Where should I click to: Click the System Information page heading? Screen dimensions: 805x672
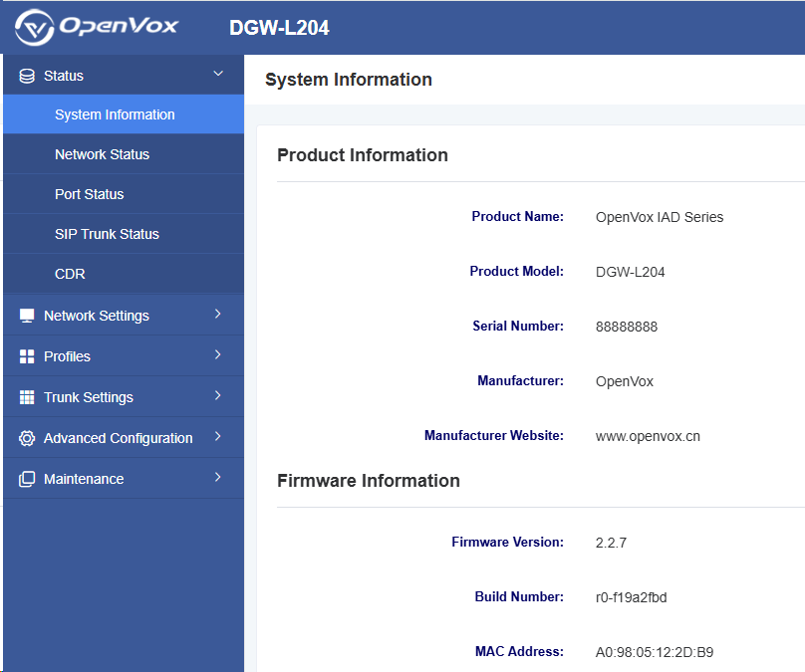click(x=349, y=80)
